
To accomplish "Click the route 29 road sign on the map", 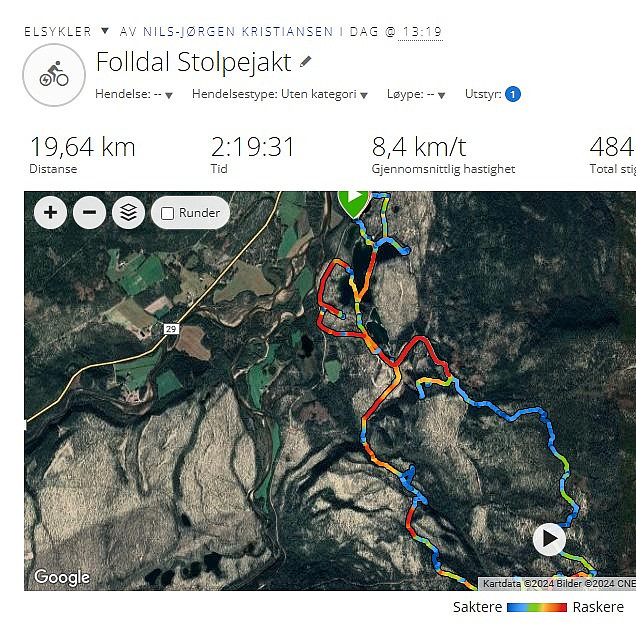I will pos(171,329).
